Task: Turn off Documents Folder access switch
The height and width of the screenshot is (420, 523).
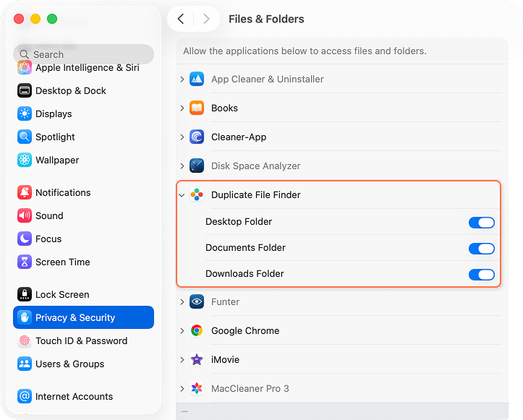Action: coord(481,249)
